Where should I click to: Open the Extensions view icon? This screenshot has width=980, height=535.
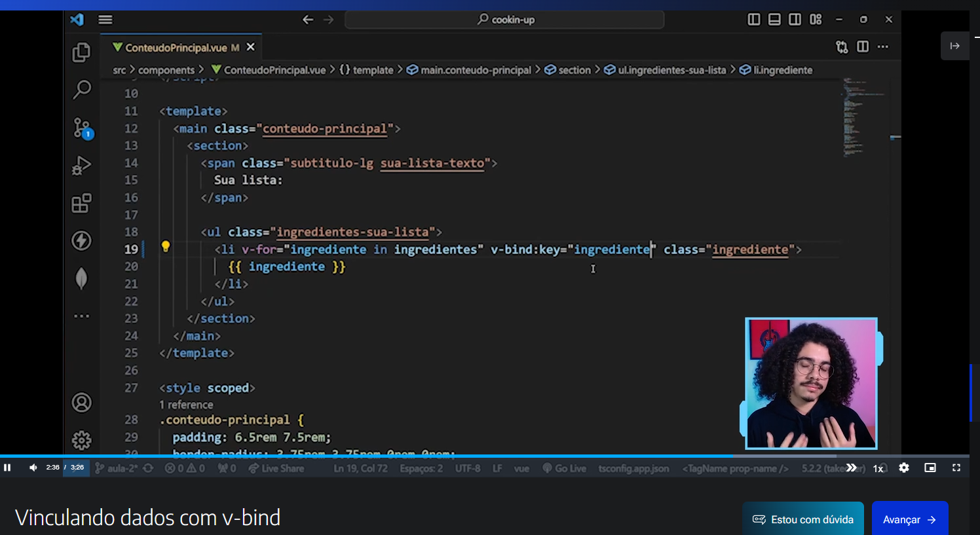tap(81, 203)
